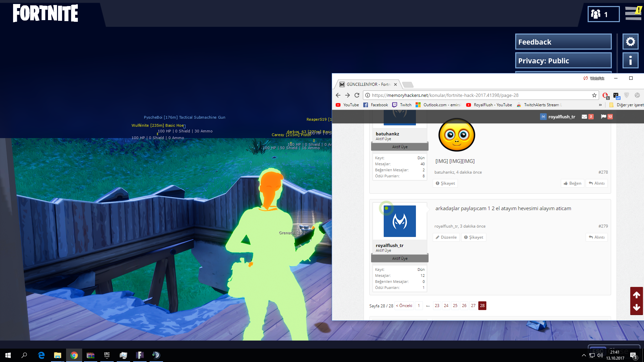Image resolution: width=644 pixels, height=362 pixels.
Task: Quote post #279 with Alıntı
Action: (597, 237)
